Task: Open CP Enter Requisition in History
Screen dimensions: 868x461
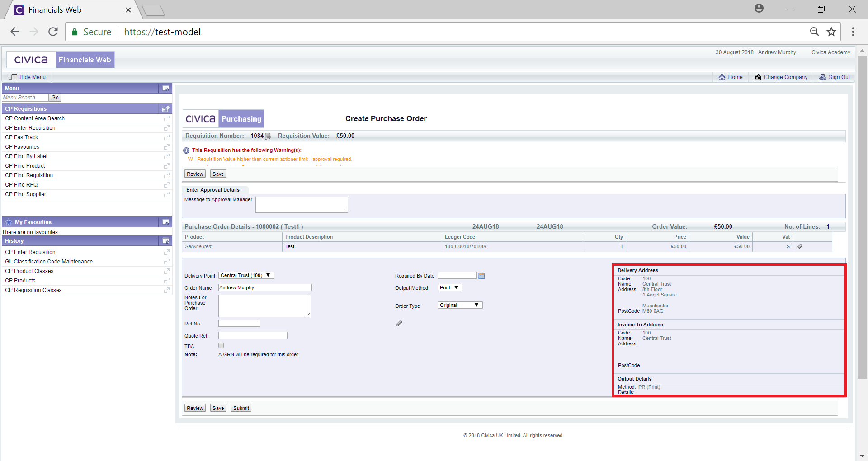Action: click(30, 252)
